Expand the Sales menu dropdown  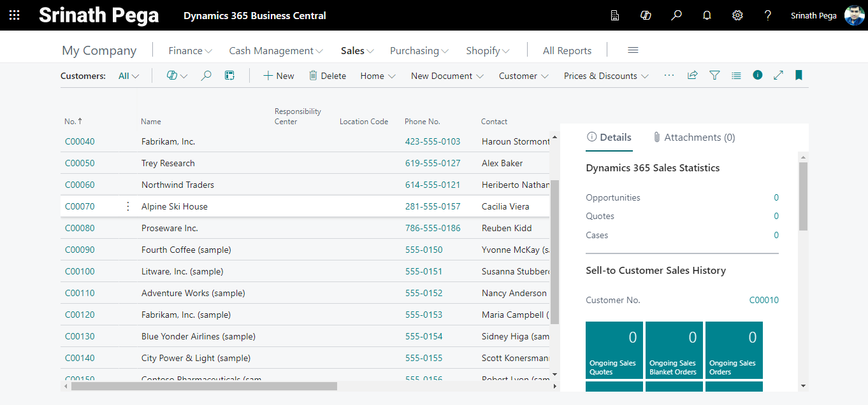coord(357,51)
